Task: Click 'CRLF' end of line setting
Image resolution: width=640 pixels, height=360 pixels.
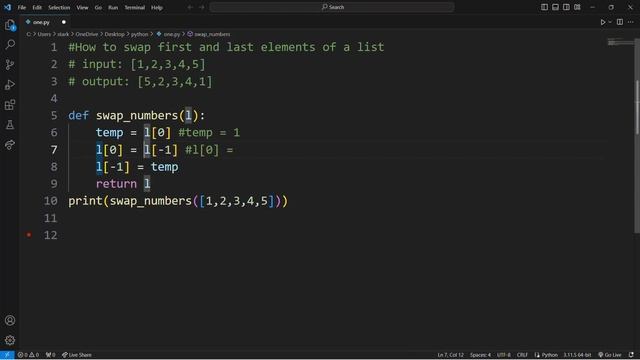Action: click(522, 355)
